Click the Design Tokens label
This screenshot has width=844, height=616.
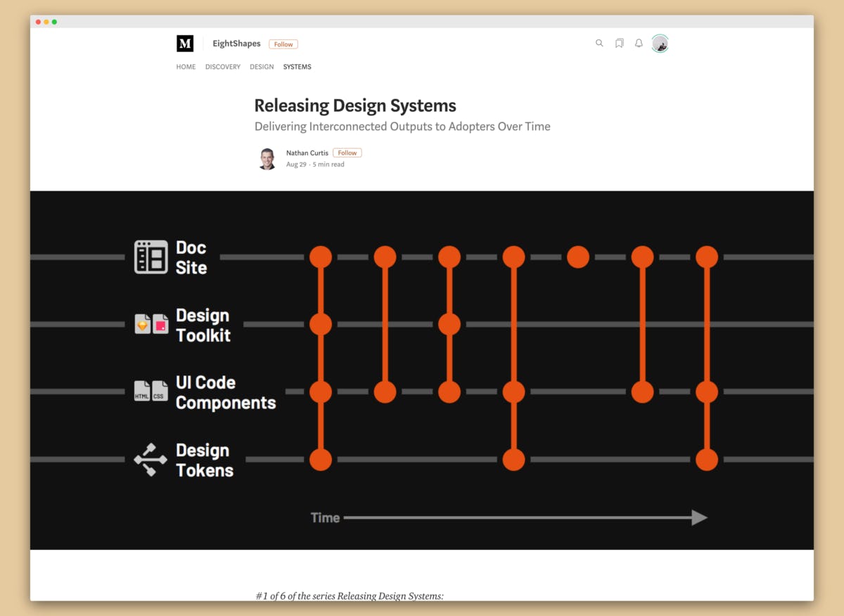205,460
